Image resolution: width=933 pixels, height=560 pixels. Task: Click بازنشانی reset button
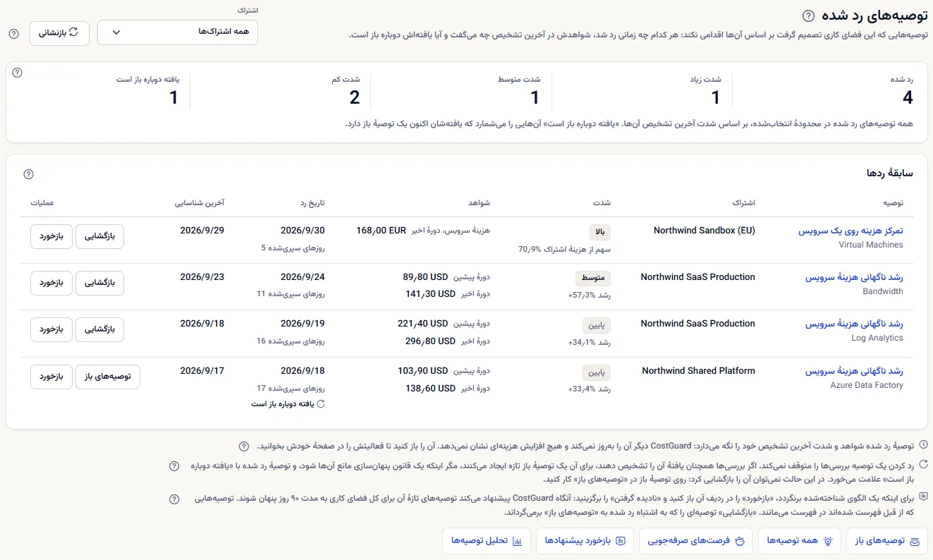tap(59, 32)
